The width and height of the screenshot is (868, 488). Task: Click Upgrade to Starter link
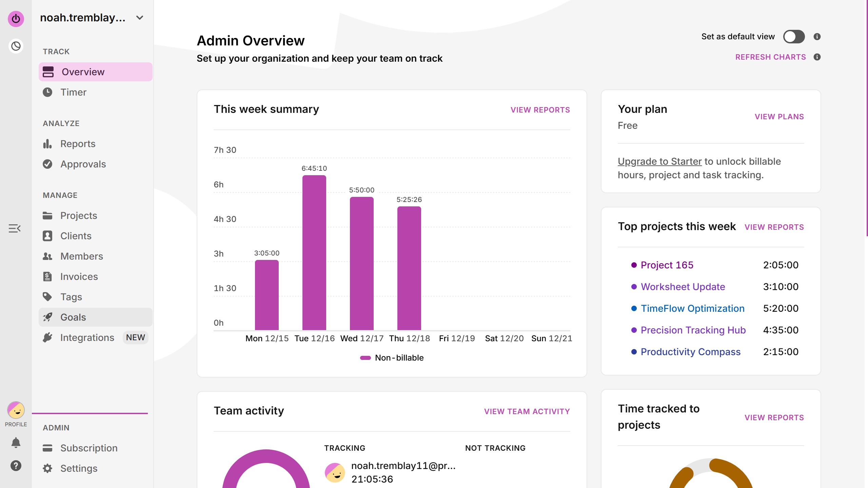pos(659,161)
